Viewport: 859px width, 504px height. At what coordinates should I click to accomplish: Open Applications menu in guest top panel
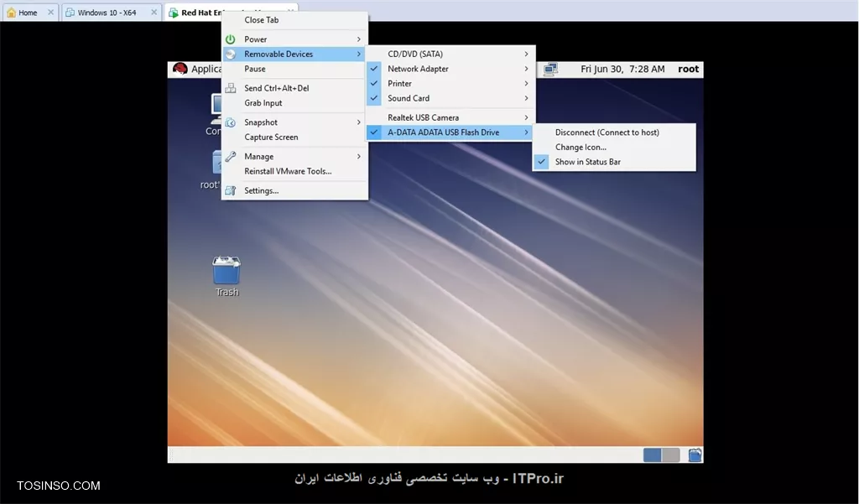(206, 69)
